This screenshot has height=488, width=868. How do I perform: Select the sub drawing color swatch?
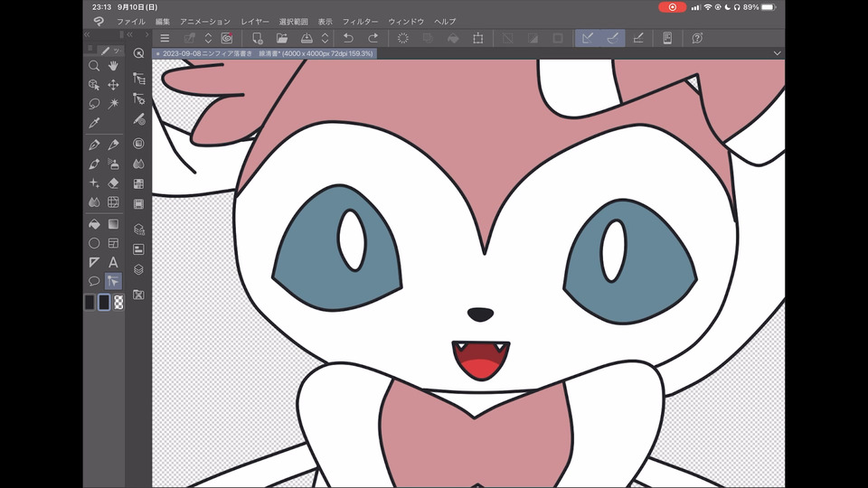104,303
